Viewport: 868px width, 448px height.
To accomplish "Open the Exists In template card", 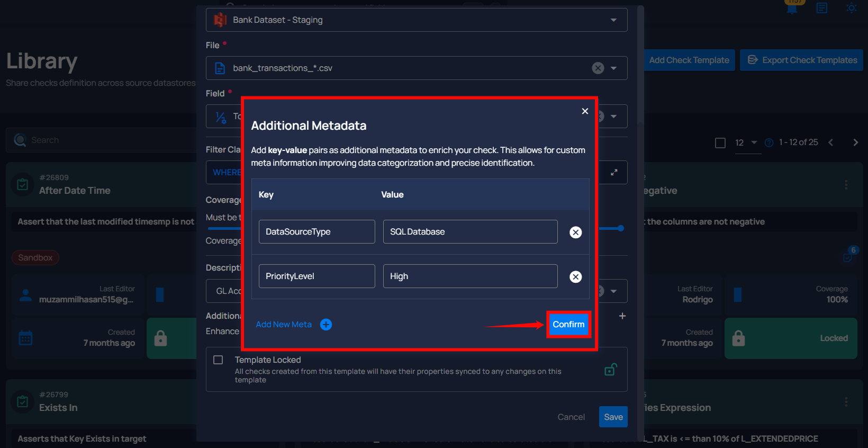I will coord(58,408).
